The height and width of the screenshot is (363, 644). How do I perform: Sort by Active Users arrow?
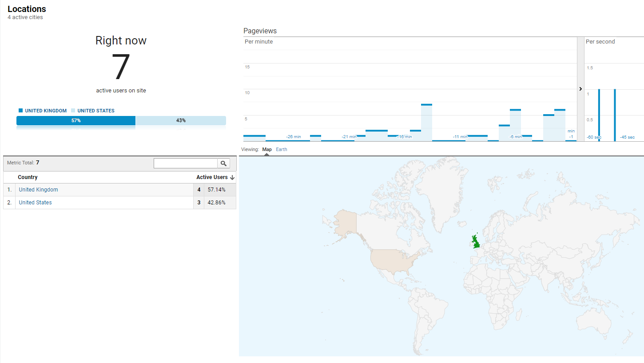coord(232,177)
